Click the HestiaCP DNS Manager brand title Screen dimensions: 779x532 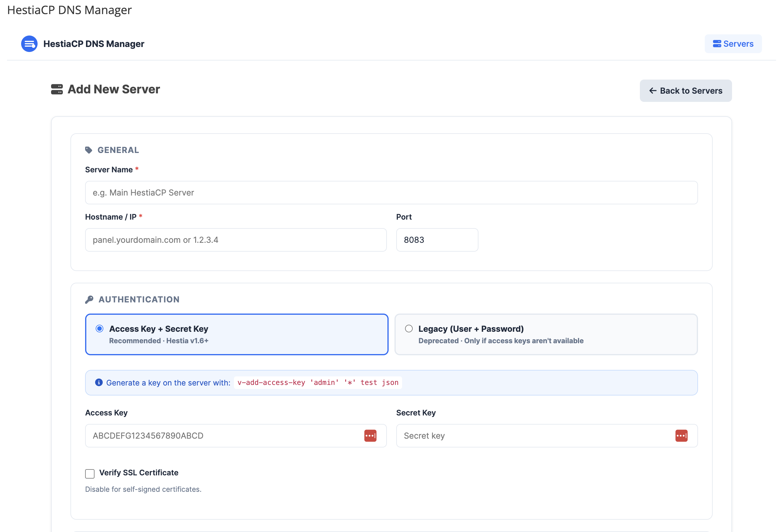(x=94, y=44)
